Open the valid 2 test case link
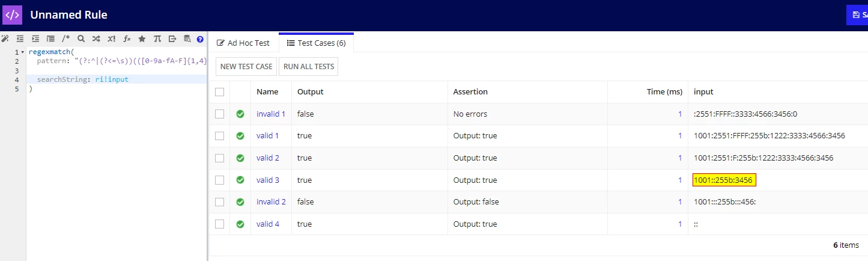This screenshot has height=261, width=868. (x=268, y=158)
